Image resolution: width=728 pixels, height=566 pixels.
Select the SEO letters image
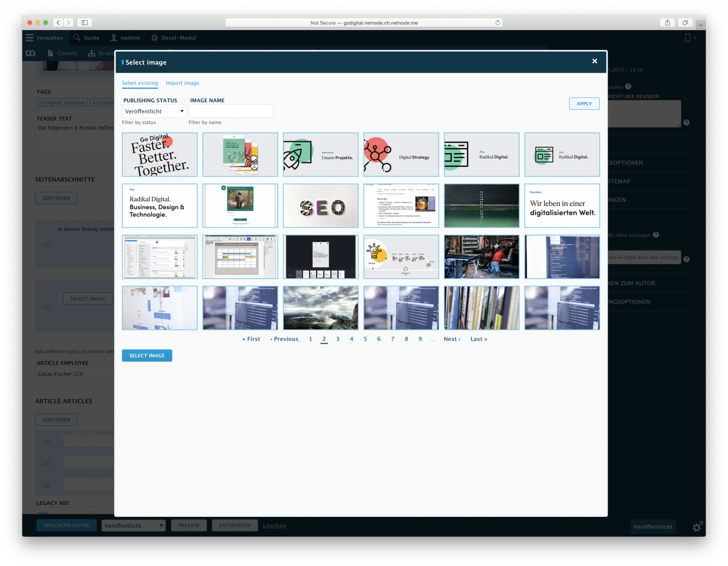(321, 205)
